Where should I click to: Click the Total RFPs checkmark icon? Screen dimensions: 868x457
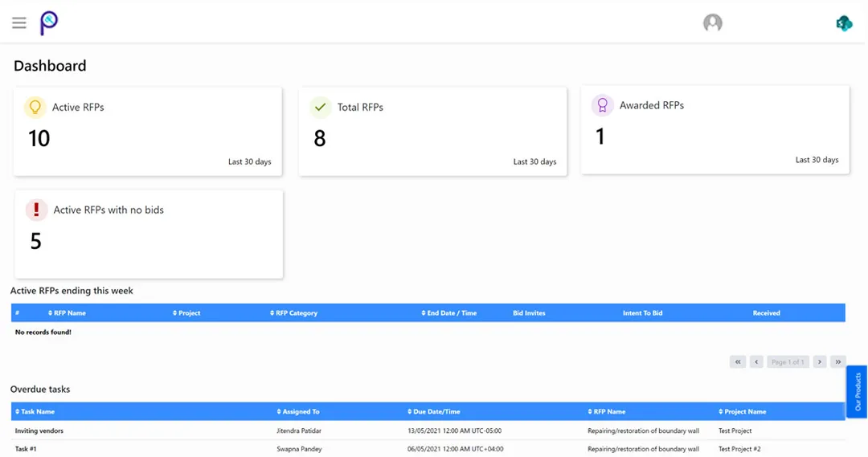pyautogui.click(x=321, y=107)
